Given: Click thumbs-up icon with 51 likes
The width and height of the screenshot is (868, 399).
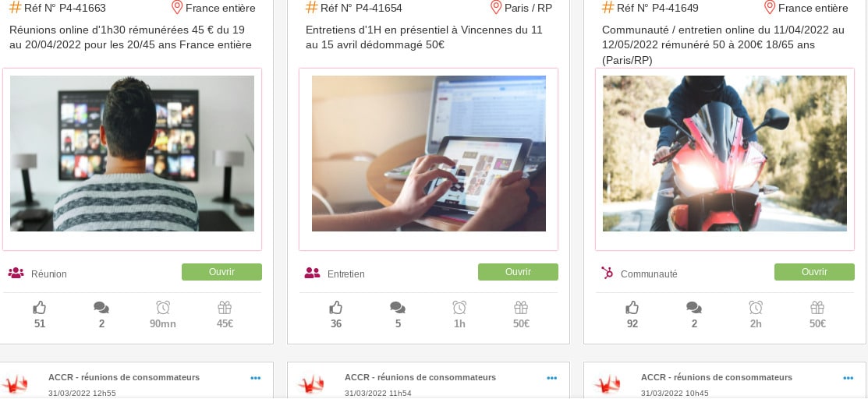Looking at the screenshot, I should tap(39, 307).
